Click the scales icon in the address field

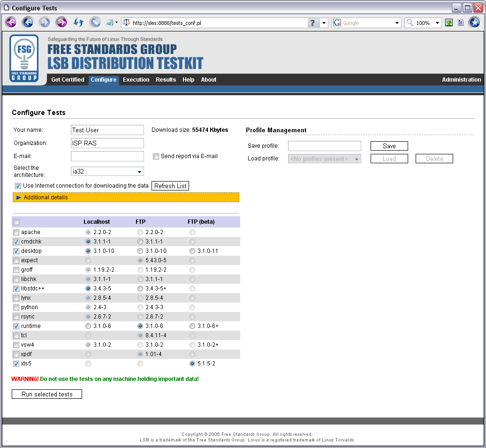(127, 23)
